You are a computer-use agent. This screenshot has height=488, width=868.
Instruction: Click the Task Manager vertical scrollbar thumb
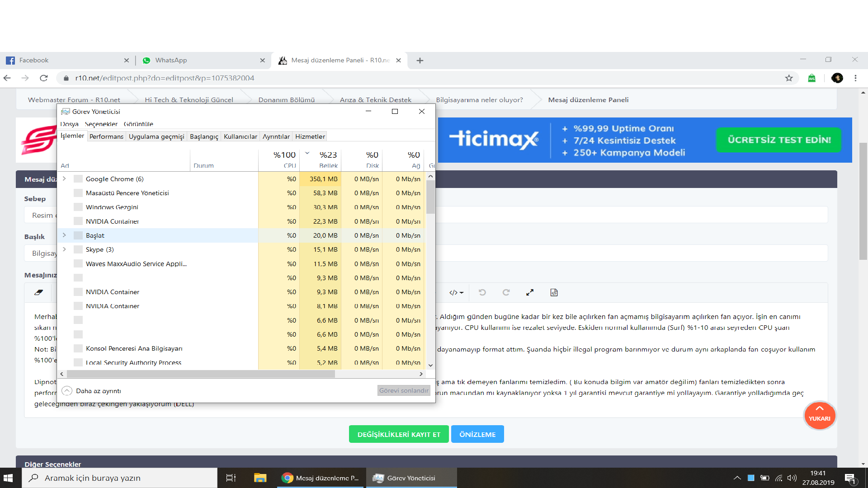pyautogui.click(x=430, y=197)
